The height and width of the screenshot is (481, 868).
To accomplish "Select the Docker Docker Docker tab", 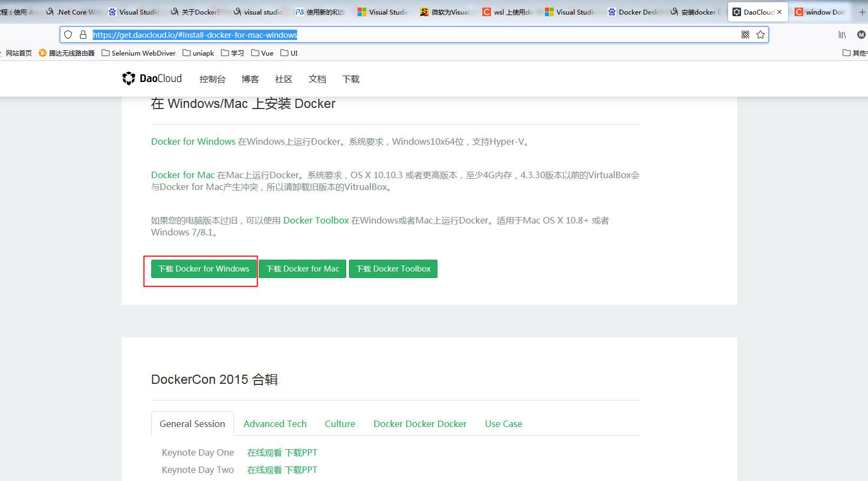I will [420, 424].
